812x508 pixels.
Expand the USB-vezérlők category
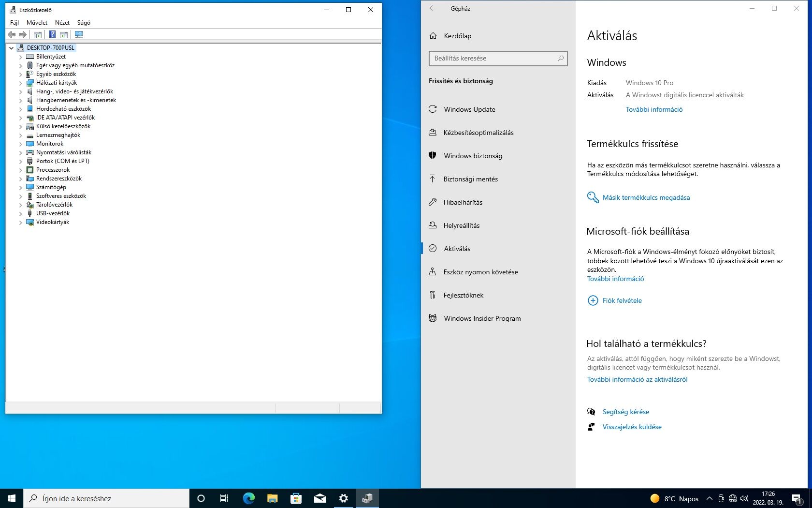pos(20,213)
